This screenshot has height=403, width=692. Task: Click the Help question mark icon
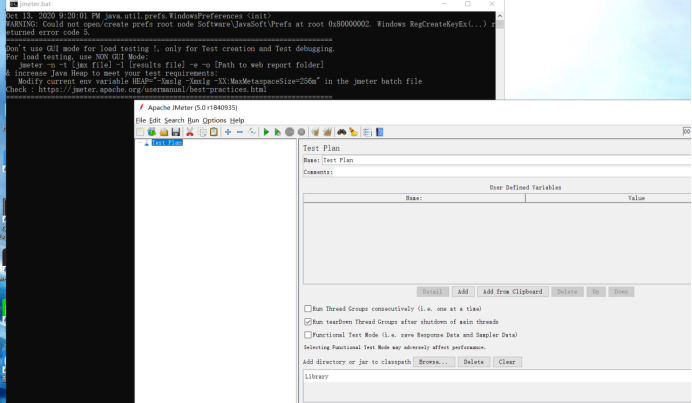click(380, 132)
